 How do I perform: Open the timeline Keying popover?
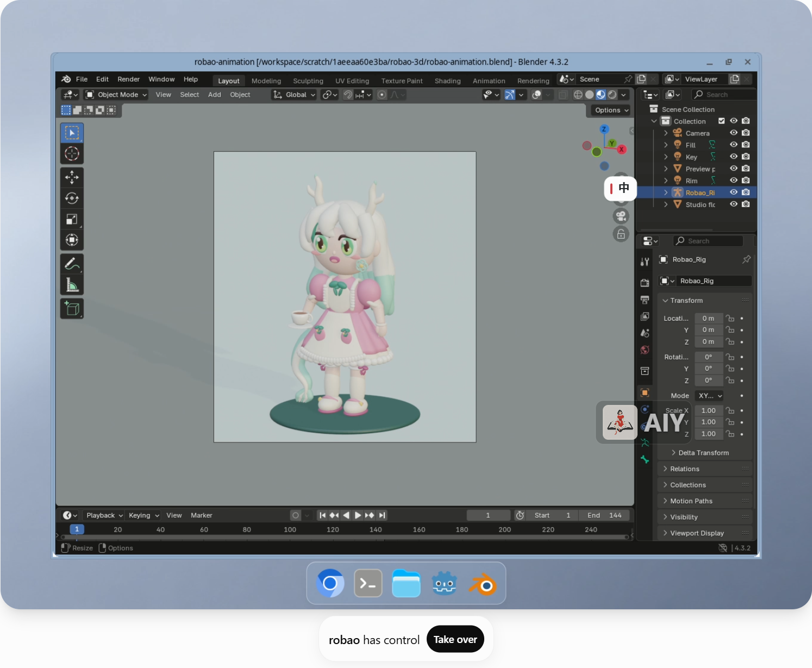click(x=143, y=515)
